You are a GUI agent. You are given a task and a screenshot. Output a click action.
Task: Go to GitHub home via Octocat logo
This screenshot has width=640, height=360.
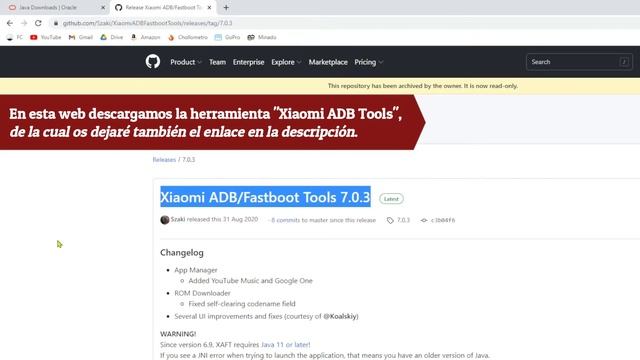pos(153,62)
